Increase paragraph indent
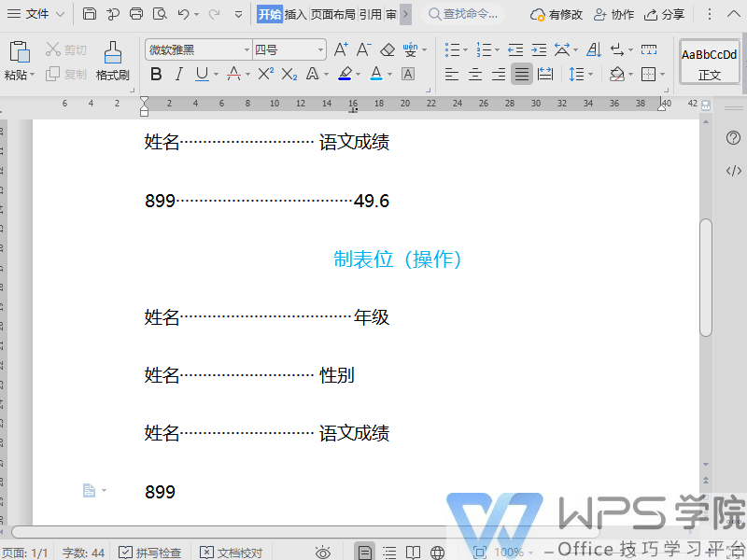The width and height of the screenshot is (747, 560). (x=539, y=49)
